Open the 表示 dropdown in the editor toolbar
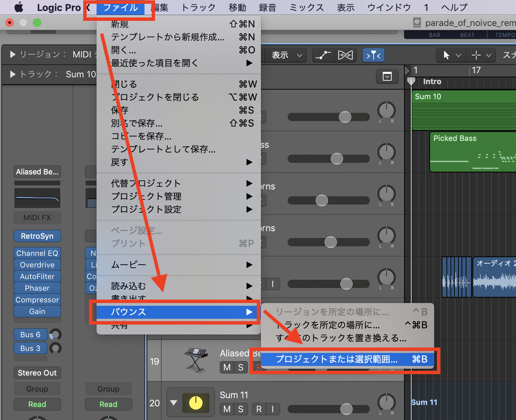 pyautogui.click(x=286, y=55)
